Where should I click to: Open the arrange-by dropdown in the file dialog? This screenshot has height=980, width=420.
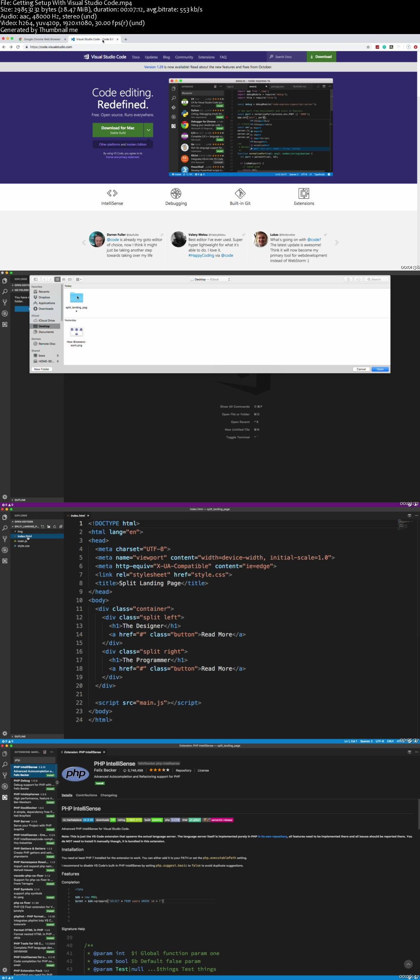[x=79, y=279]
